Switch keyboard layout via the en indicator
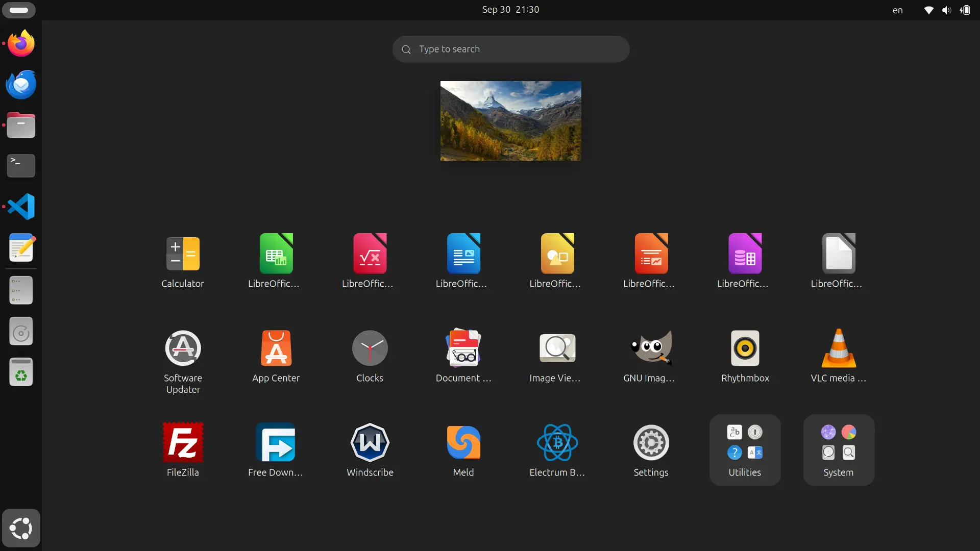980x551 pixels. pyautogui.click(x=897, y=10)
